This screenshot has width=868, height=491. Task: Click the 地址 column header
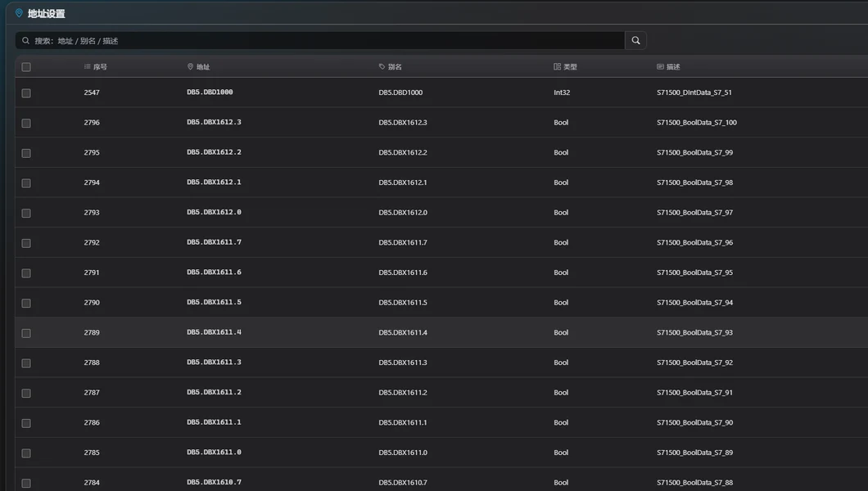[199, 67]
